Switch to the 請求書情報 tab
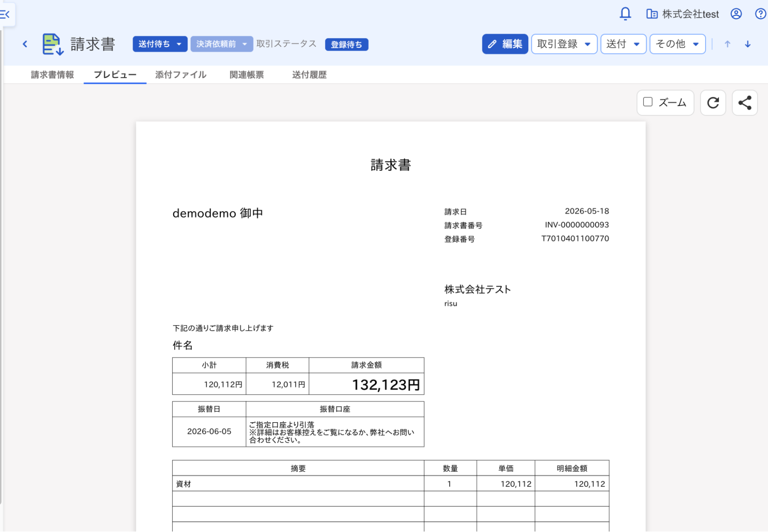The image size is (768, 532). click(x=53, y=75)
